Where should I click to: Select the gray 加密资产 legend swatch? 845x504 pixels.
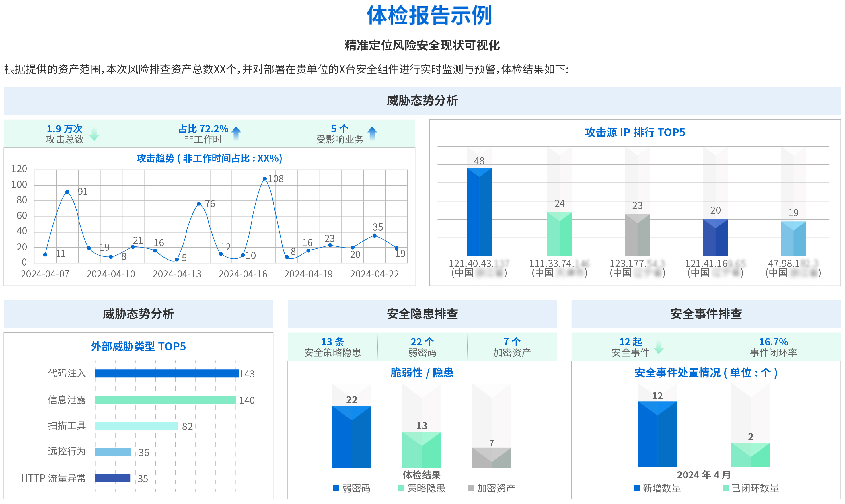(x=471, y=488)
